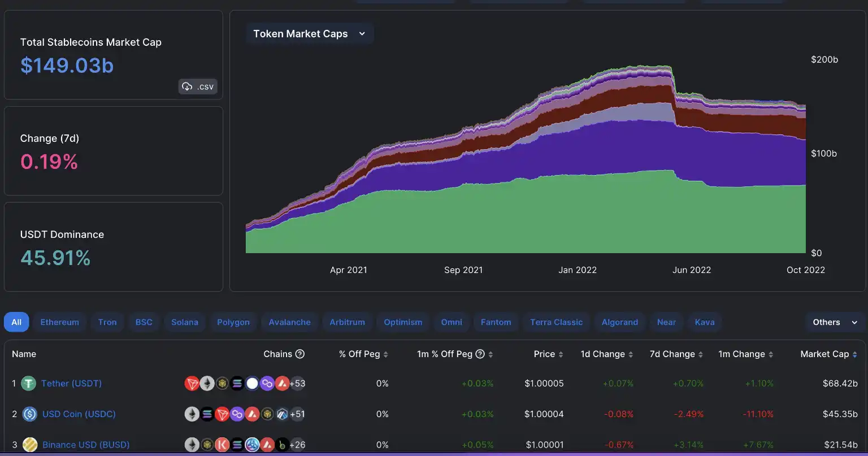Click the Jan 2022 axis label
This screenshot has height=456, width=868.
click(x=578, y=270)
